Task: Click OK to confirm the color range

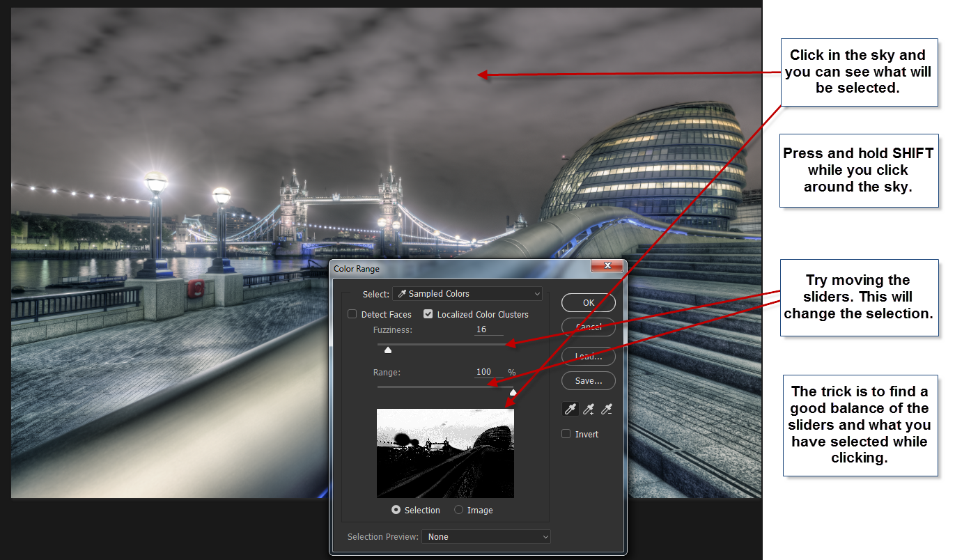Action: tap(588, 302)
